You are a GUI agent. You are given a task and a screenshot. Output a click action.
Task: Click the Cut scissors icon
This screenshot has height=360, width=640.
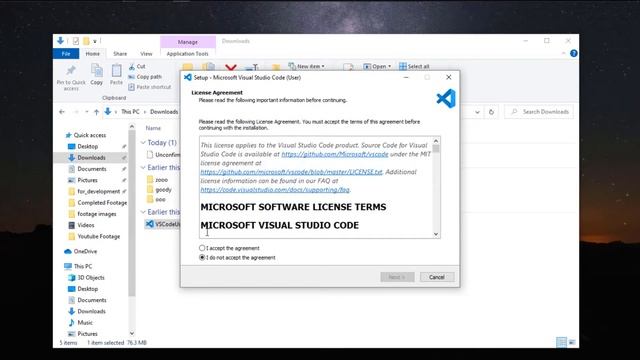pyautogui.click(x=132, y=66)
